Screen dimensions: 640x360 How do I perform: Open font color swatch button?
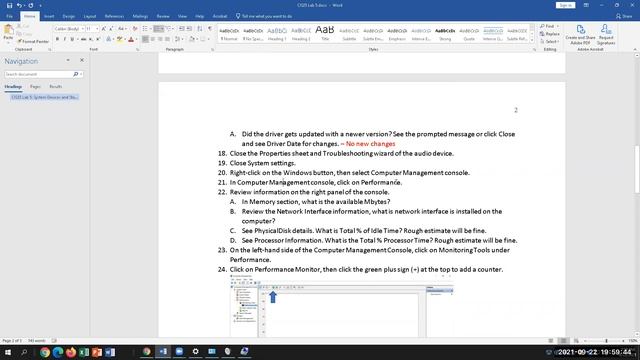pyautogui.click(x=131, y=39)
